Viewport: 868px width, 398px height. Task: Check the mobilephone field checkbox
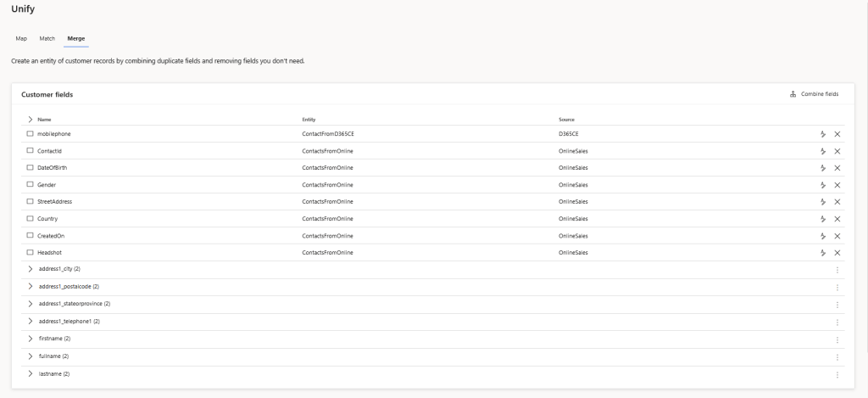point(31,134)
